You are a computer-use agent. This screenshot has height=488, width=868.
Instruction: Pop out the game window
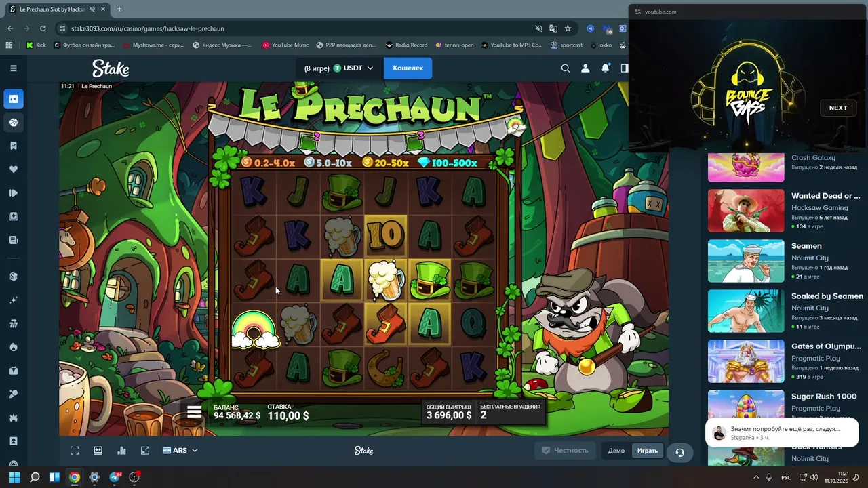145,451
